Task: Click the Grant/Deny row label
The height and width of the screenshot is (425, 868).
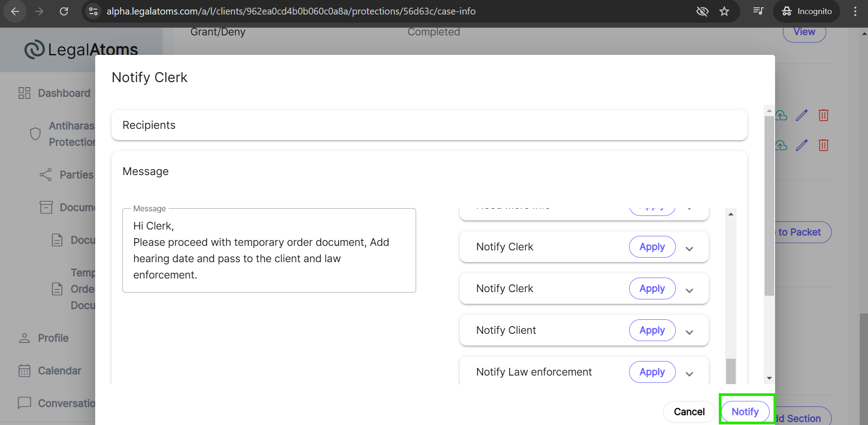Action: pos(218,32)
